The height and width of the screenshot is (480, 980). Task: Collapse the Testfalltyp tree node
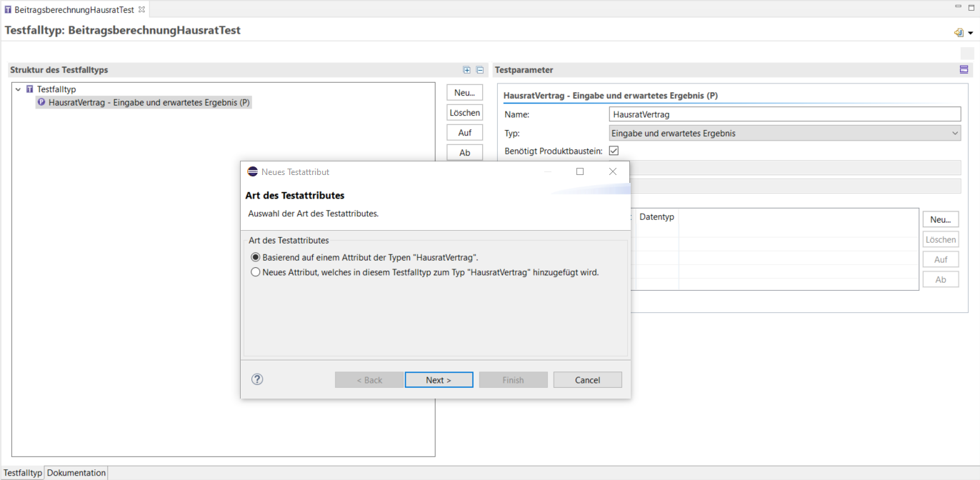18,89
